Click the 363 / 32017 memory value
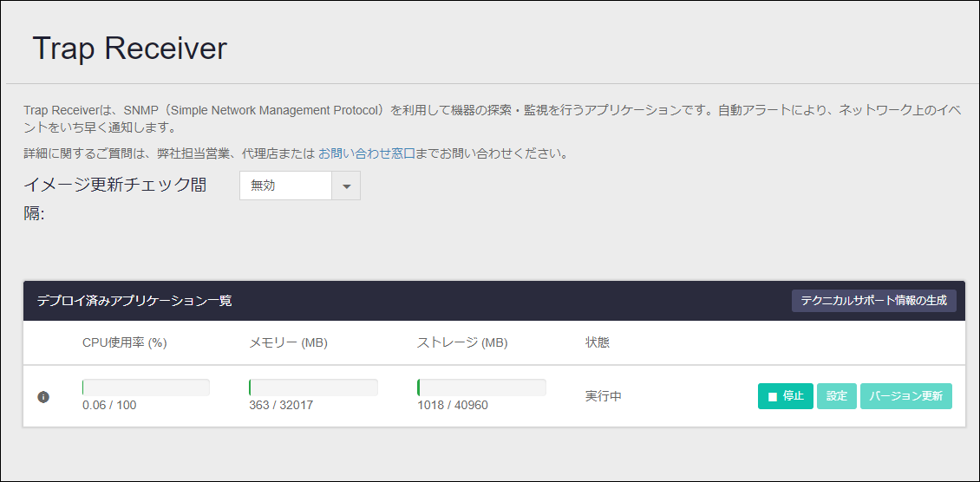 click(281, 405)
